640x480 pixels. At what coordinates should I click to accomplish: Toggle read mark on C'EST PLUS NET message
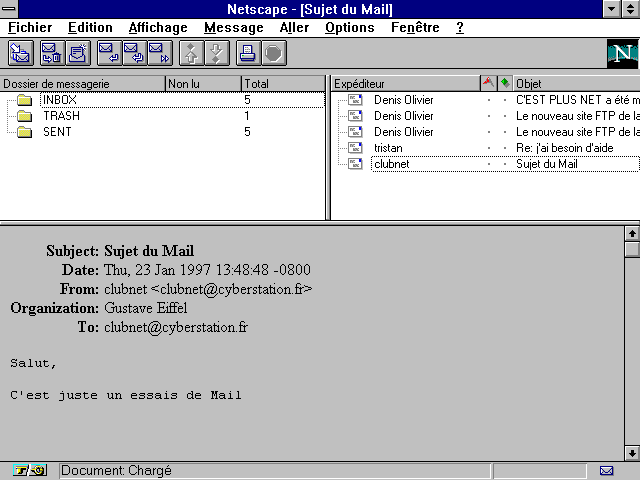tap(505, 100)
